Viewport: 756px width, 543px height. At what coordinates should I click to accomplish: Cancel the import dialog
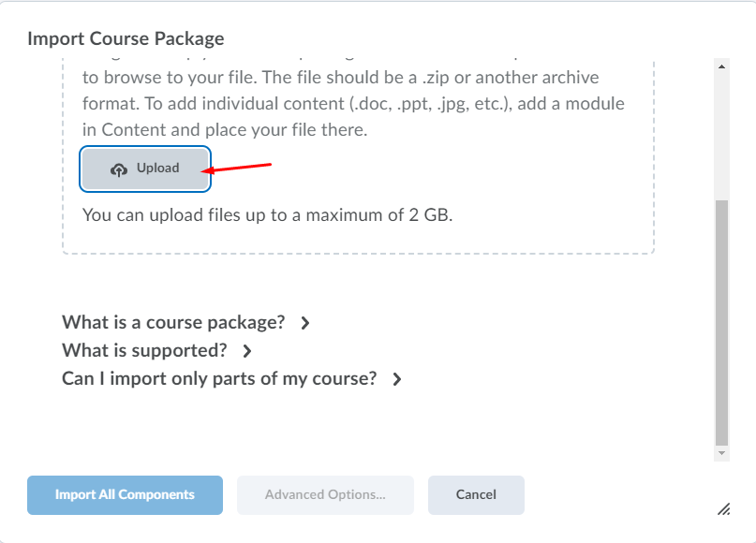pos(476,495)
